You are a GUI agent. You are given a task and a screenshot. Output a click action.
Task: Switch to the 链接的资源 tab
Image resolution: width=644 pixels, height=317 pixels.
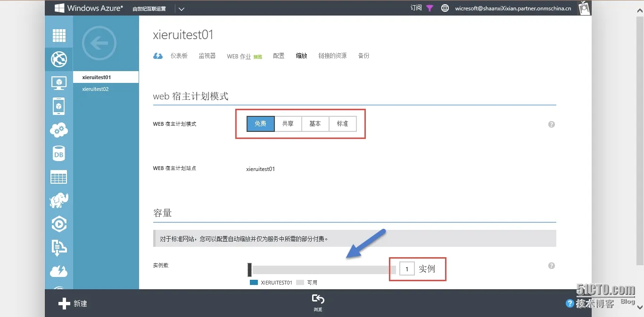[x=332, y=56]
